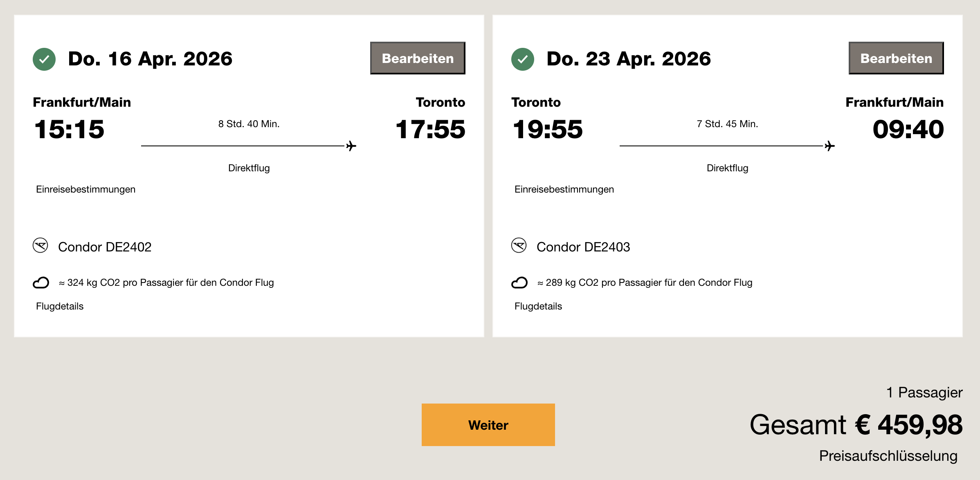Click the Gesamt € 459,98 total price
Viewport: 980px width, 480px height.
pyautogui.click(x=856, y=425)
